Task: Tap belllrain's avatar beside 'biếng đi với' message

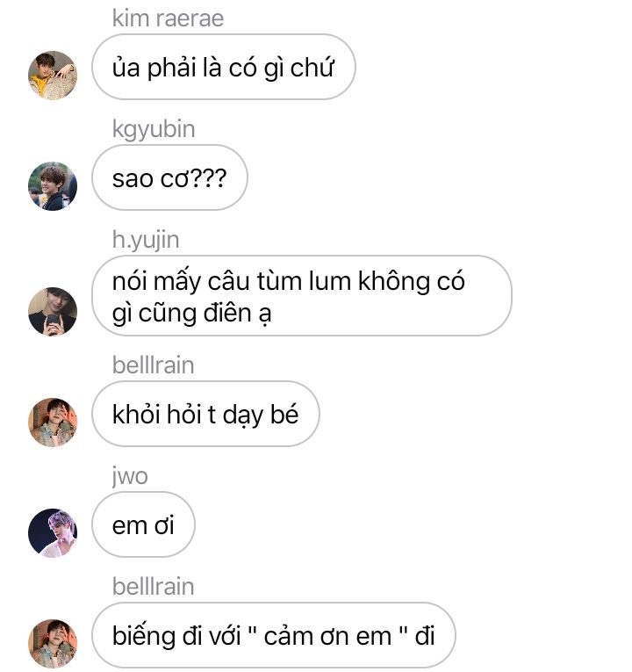Action: tap(53, 643)
